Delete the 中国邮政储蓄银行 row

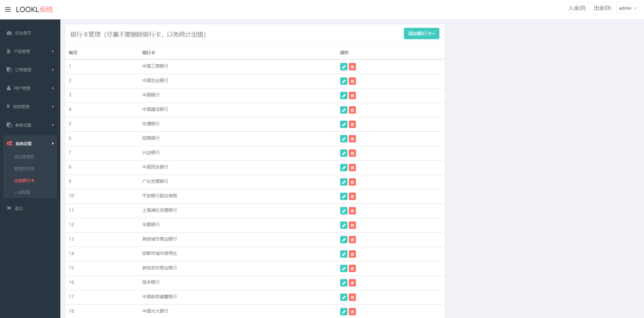pyautogui.click(x=352, y=297)
